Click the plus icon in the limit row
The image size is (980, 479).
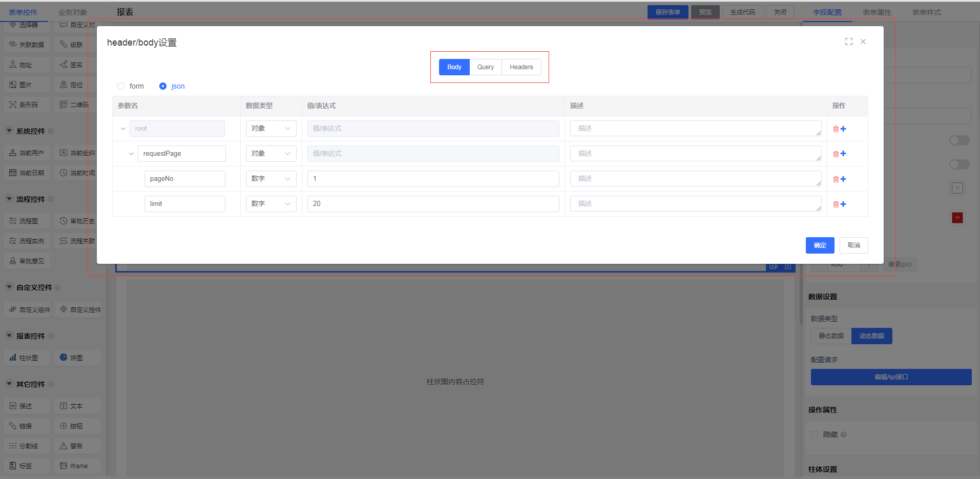pyautogui.click(x=843, y=204)
